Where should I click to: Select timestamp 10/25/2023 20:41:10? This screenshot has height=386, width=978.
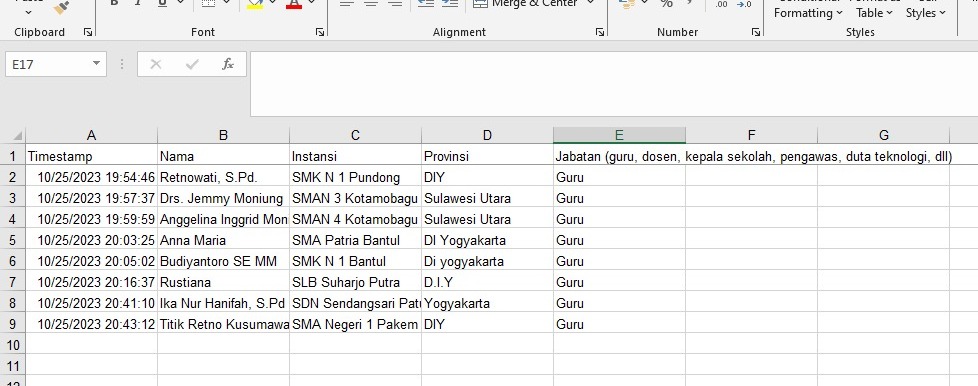91,303
